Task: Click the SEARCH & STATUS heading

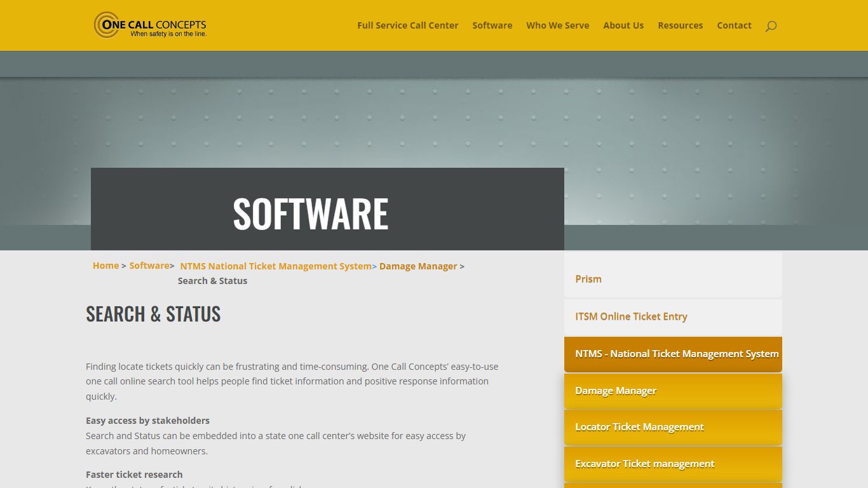Action: tap(153, 314)
